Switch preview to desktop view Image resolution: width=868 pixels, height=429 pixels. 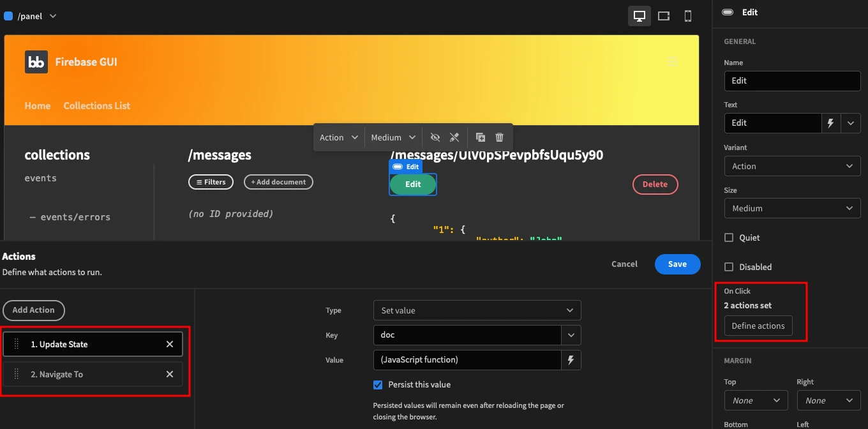tap(640, 16)
